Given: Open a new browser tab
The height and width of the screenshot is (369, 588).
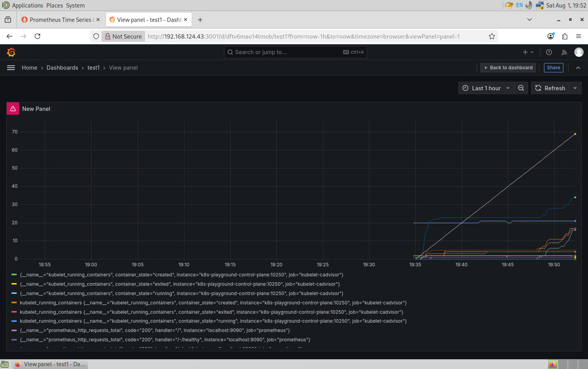Looking at the screenshot, I should coord(200,20).
